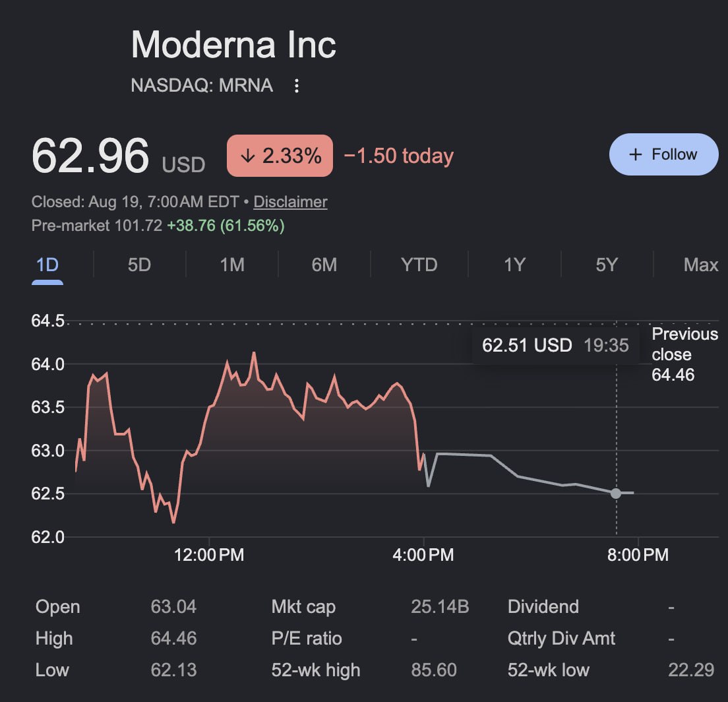Show the 6M chart range
728x702 pixels.
coord(324,265)
